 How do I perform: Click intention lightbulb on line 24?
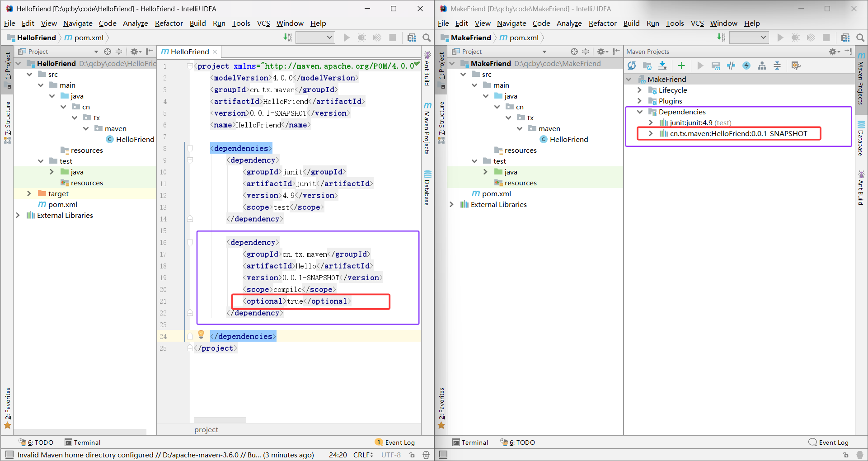pos(202,334)
